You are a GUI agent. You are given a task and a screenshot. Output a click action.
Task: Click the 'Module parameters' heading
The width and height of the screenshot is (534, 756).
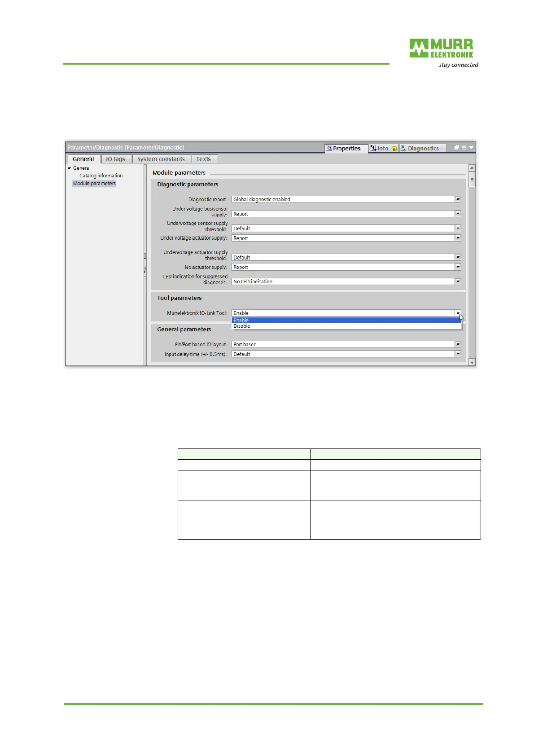(x=179, y=173)
